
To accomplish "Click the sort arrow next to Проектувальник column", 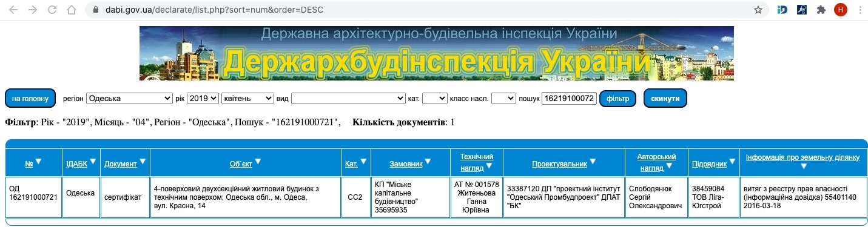I will (x=593, y=162).
